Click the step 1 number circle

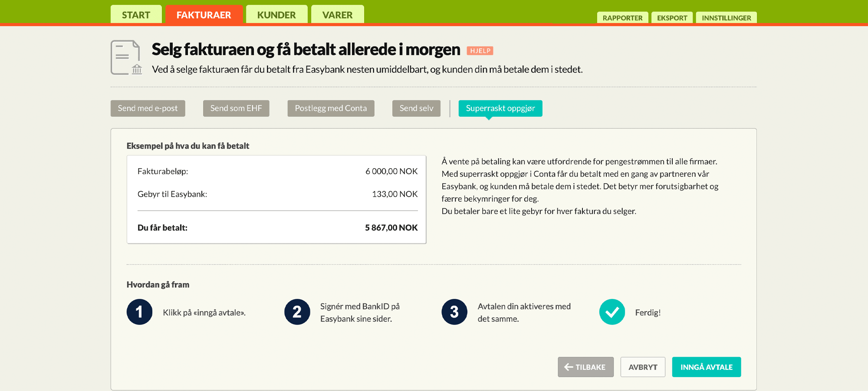[x=139, y=312]
